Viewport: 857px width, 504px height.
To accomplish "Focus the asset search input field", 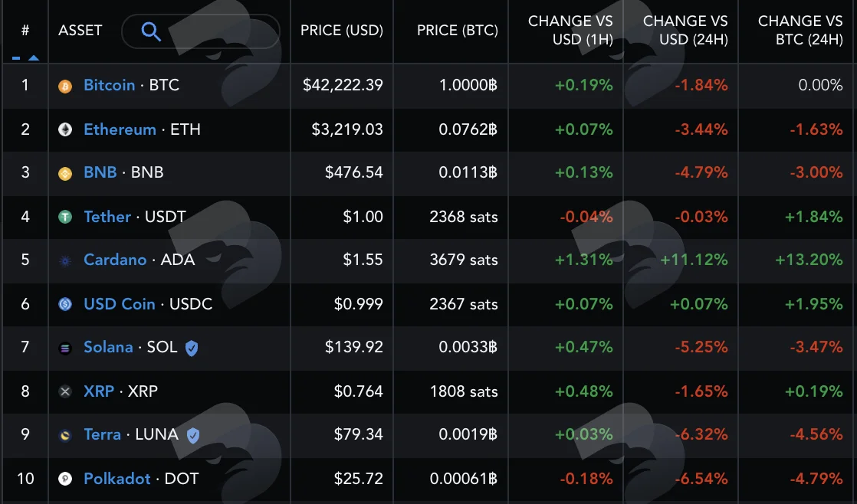I will point(201,31).
